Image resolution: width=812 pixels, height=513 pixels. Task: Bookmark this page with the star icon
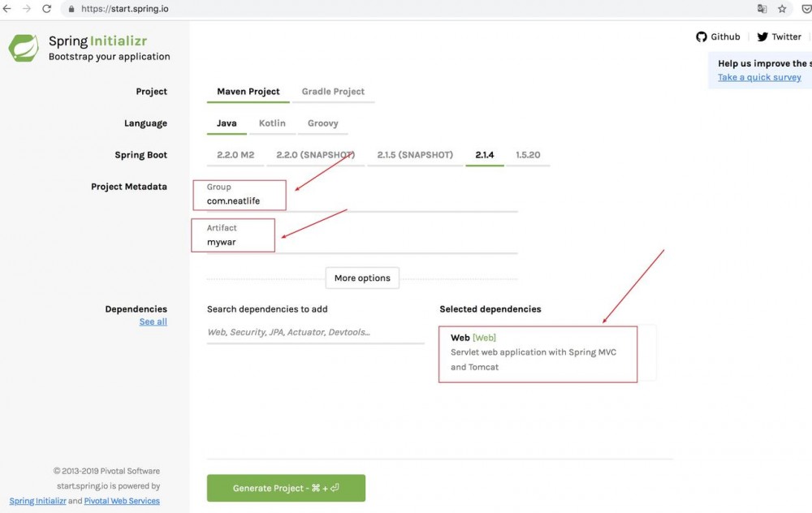(782, 9)
